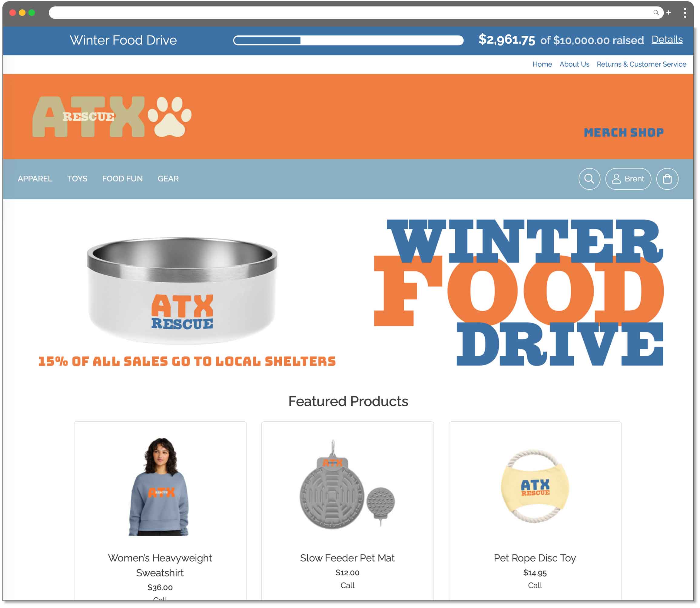
Task: Select the Apparel category menu
Action: tap(35, 178)
